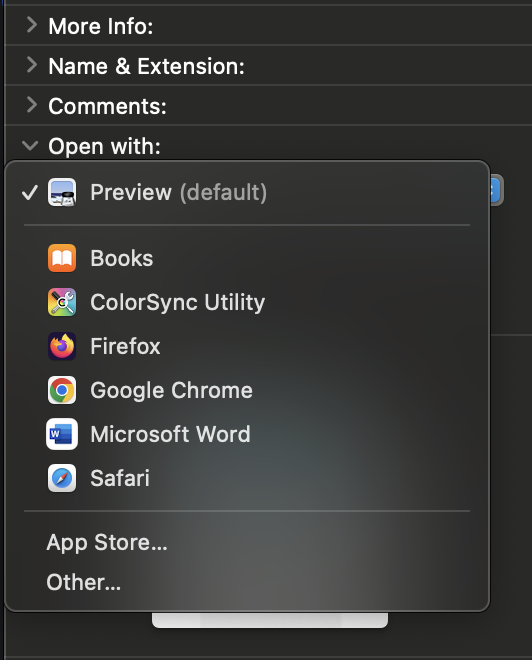
Task: Click the Safari compass icon
Action: pos(62,478)
